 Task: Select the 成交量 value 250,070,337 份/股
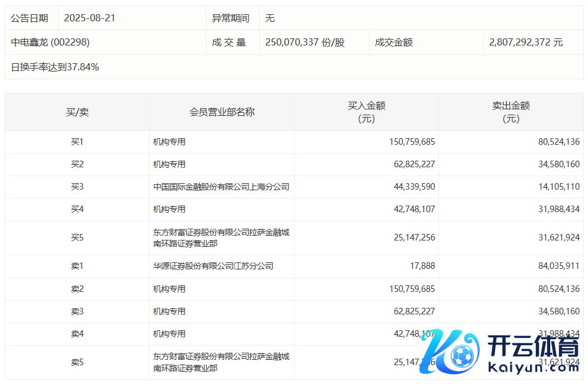305,43
